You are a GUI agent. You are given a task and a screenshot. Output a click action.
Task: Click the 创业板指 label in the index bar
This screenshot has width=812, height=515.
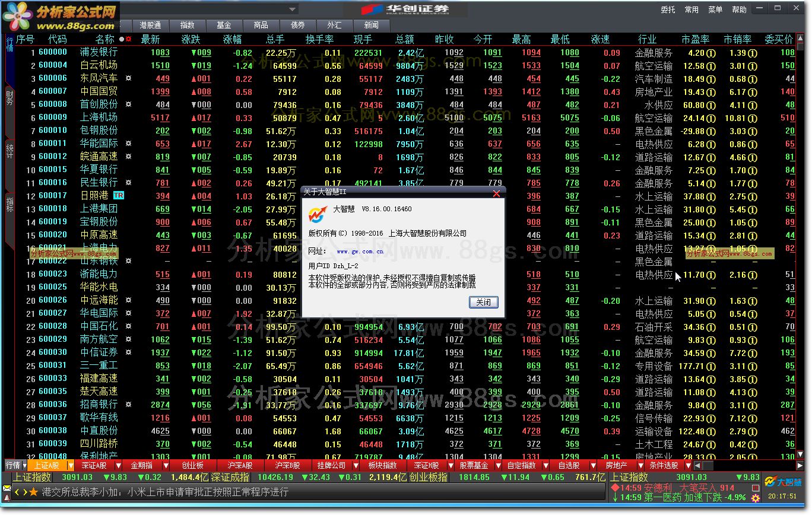[429, 478]
